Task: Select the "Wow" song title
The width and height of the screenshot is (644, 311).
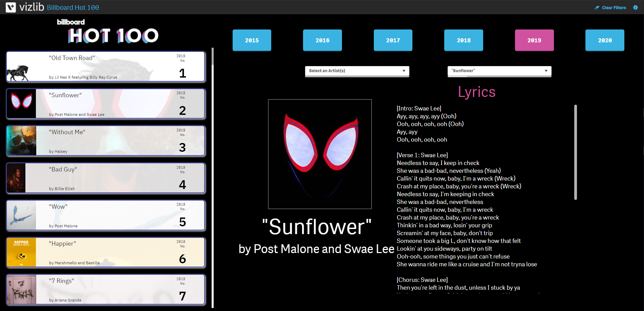Action: click(58, 207)
